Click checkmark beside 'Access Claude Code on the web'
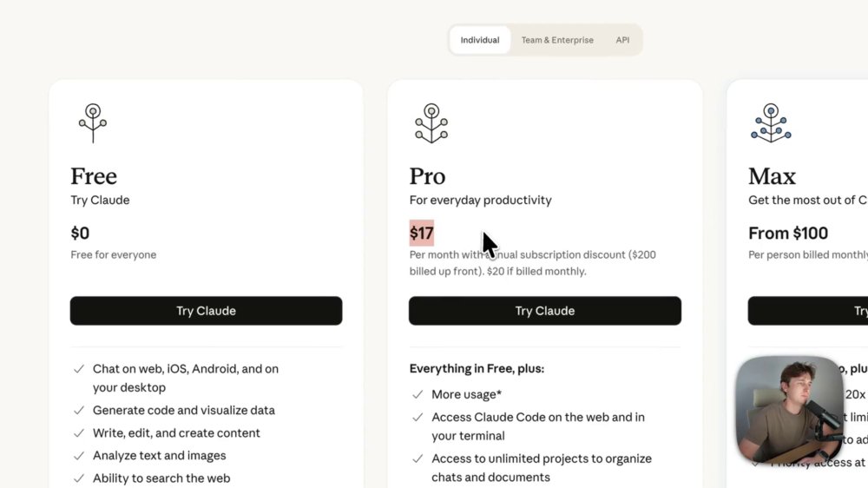The image size is (868, 488). coord(418,417)
